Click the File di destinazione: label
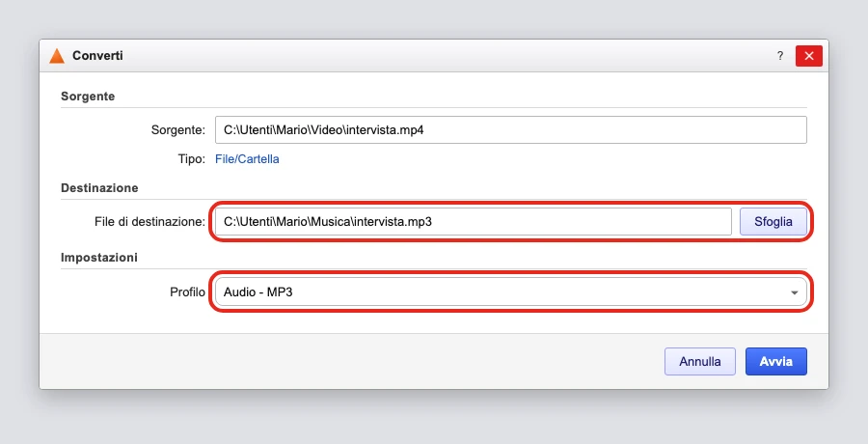Viewport: 868px width, 444px height. pyautogui.click(x=150, y=222)
